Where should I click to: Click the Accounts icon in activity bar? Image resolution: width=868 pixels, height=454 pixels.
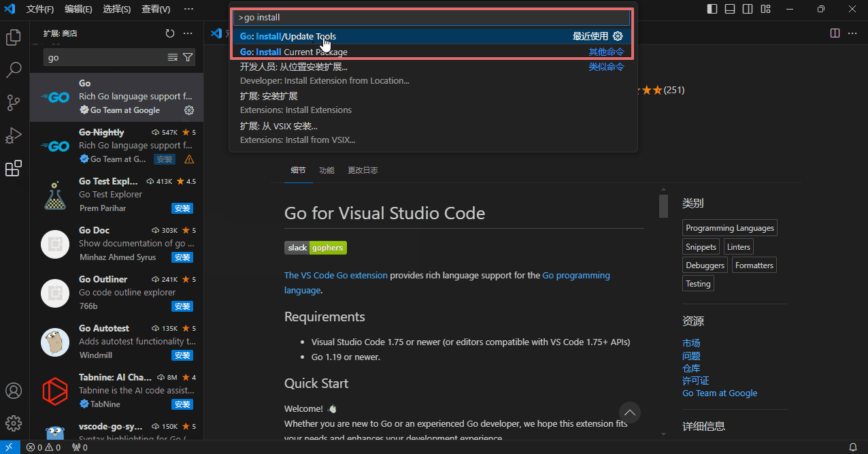tap(14, 391)
